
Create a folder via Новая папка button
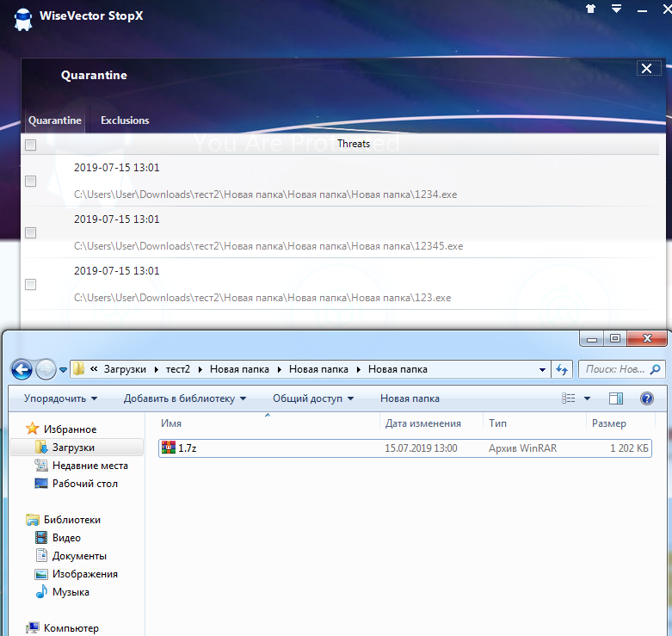[410, 398]
